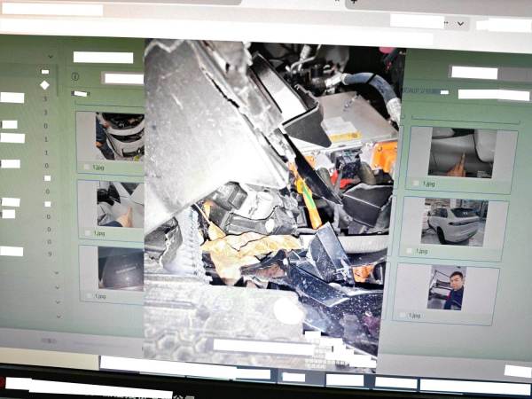This screenshot has height=399, width=532.
Task: Mark the checkbox under the bottom-left dark thumbnail
Action: 87,296
